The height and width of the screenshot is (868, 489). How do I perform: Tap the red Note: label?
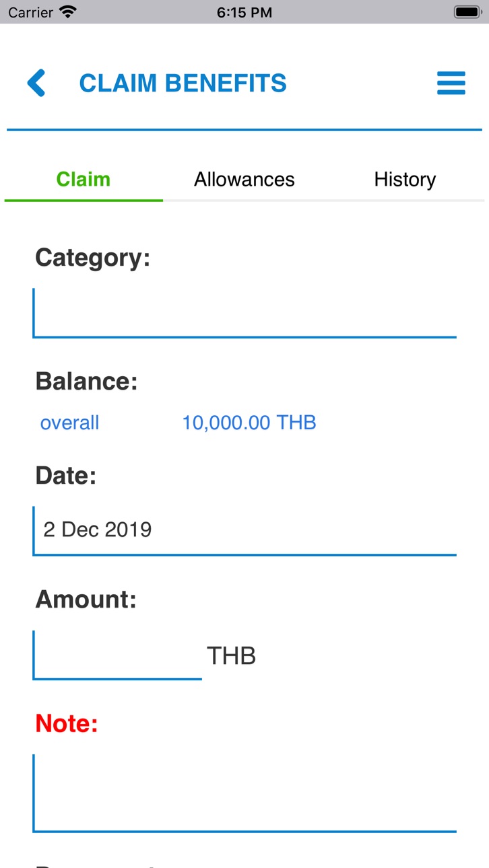coord(67,723)
